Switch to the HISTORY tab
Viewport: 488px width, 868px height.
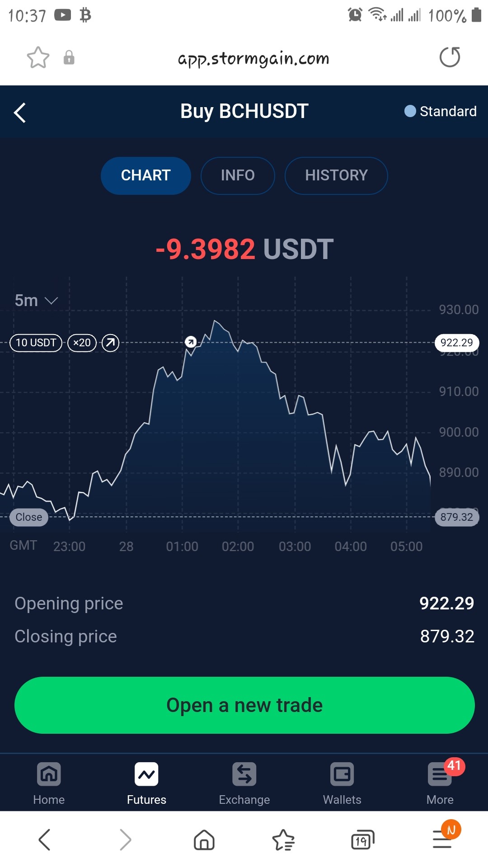[x=336, y=175]
